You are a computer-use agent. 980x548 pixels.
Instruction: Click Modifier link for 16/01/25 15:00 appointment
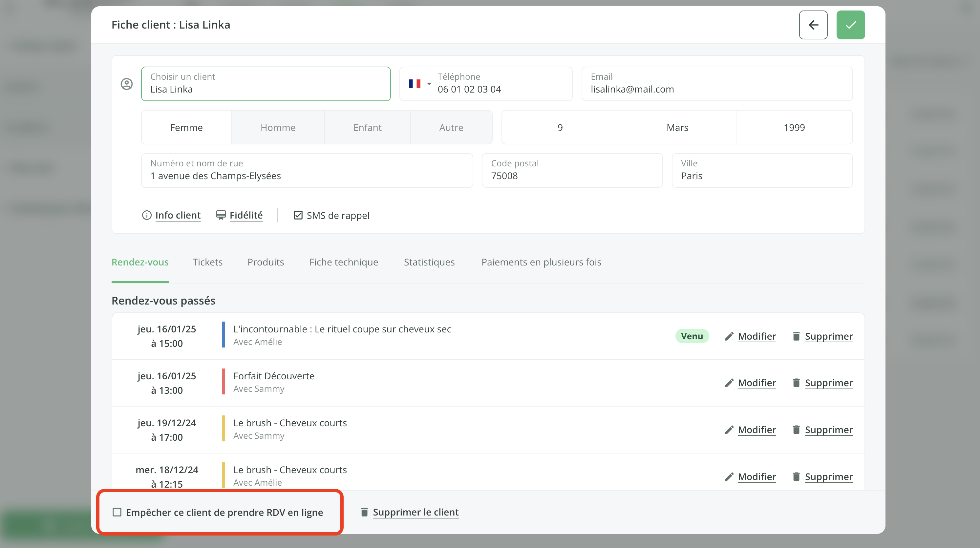(x=757, y=336)
